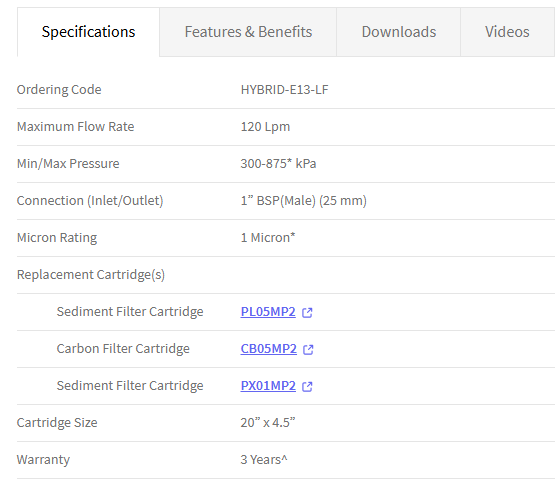Viewport: 555px width, 481px height.
Task: Click the Carbon Filter Cartridge label
Action: pyautogui.click(x=123, y=349)
